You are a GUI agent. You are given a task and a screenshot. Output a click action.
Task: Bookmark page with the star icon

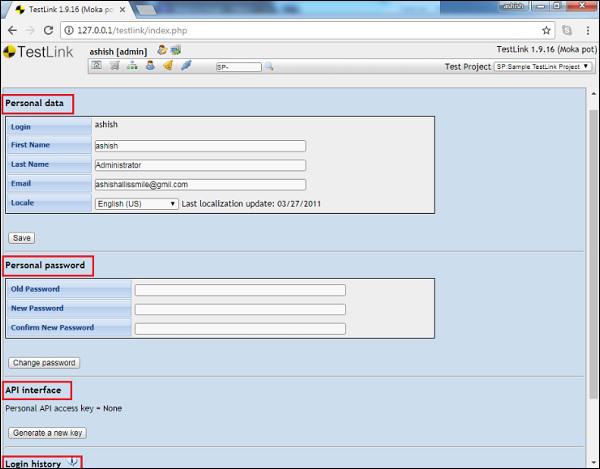click(x=546, y=30)
